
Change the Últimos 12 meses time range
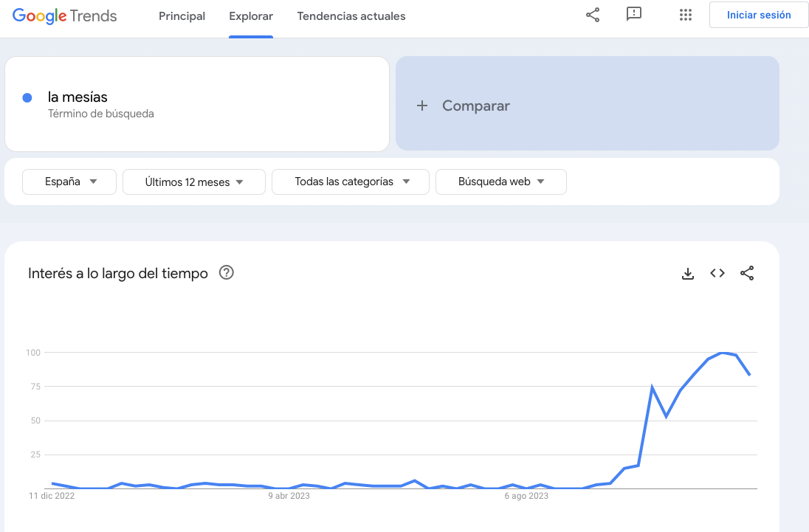pos(193,182)
